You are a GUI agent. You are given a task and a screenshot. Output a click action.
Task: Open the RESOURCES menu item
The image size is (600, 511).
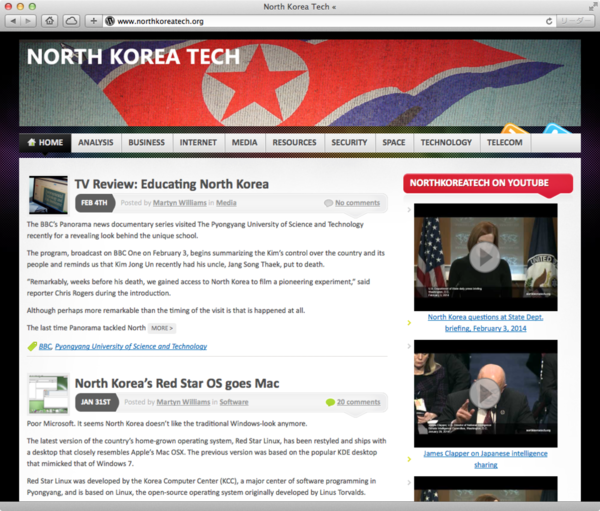pyautogui.click(x=295, y=143)
